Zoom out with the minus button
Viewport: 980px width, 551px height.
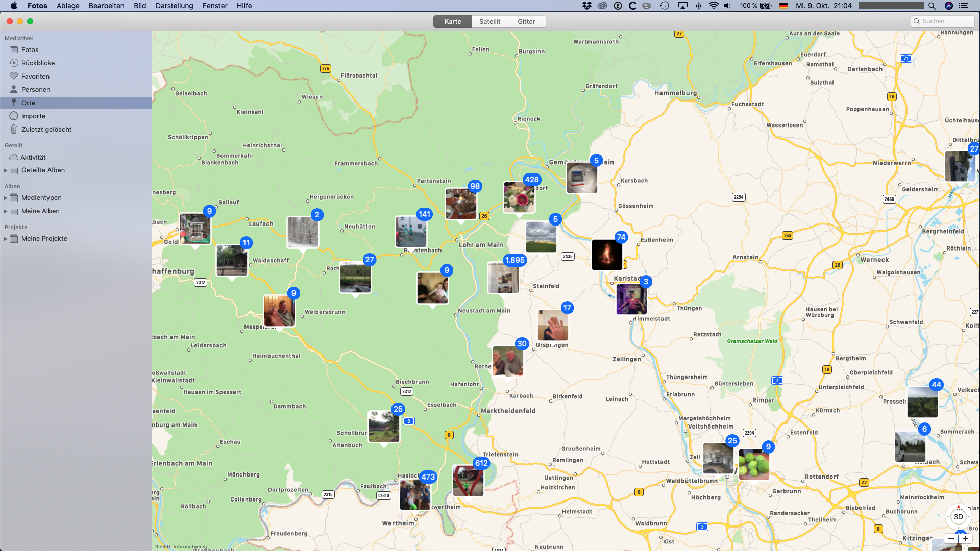click(x=951, y=538)
